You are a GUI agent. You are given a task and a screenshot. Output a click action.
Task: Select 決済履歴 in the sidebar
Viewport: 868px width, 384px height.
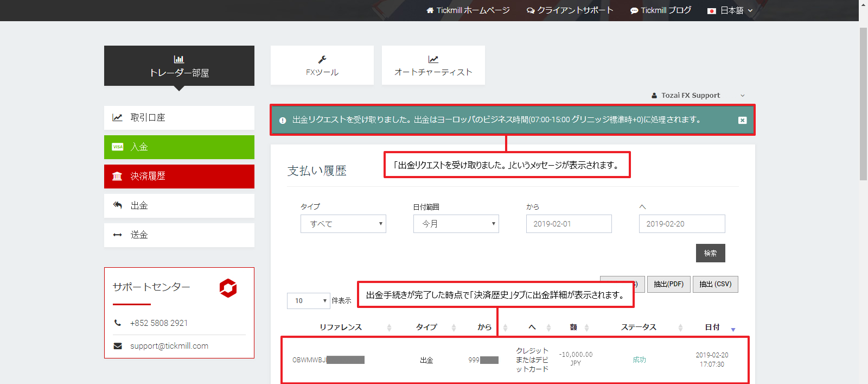179,176
